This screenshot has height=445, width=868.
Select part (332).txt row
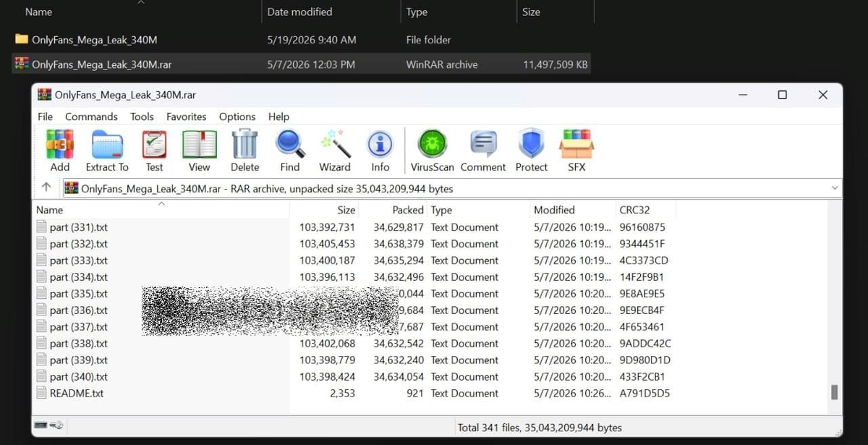354,244
